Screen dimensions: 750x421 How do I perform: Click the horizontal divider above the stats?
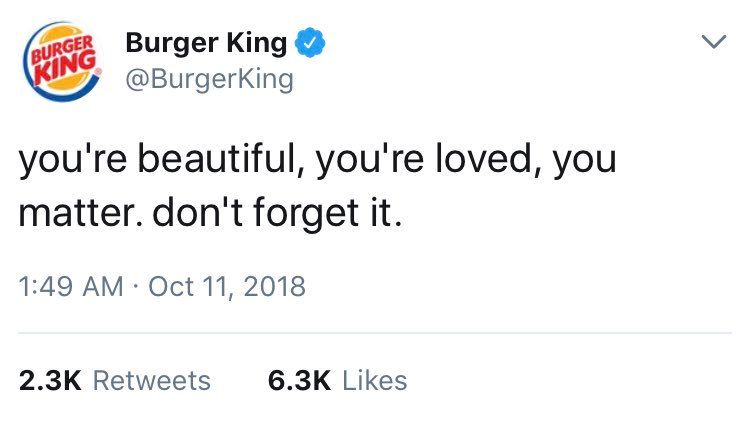[x=375, y=333]
